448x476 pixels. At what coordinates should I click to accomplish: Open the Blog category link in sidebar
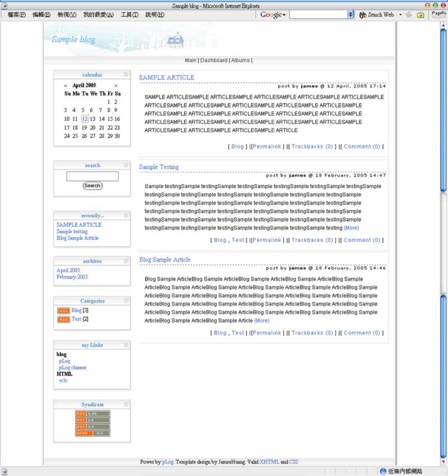(77, 310)
